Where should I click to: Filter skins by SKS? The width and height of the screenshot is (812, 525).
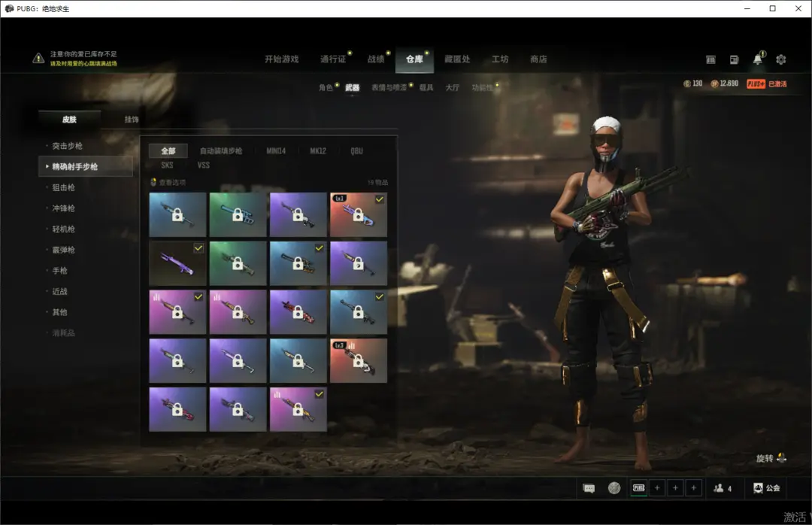[x=167, y=165]
